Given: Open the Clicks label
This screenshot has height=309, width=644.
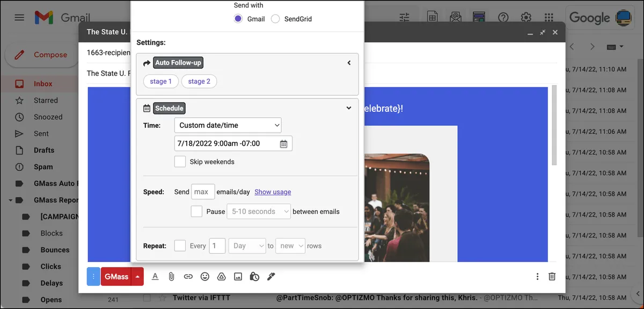Looking at the screenshot, I should (x=51, y=267).
